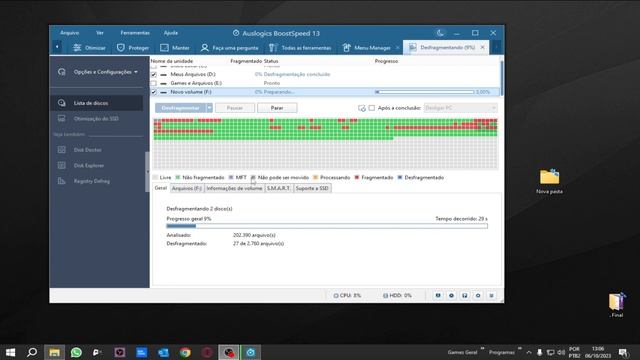Expand Opções e Configurações dropdown
The height and width of the screenshot is (360, 640).
point(98,72)
